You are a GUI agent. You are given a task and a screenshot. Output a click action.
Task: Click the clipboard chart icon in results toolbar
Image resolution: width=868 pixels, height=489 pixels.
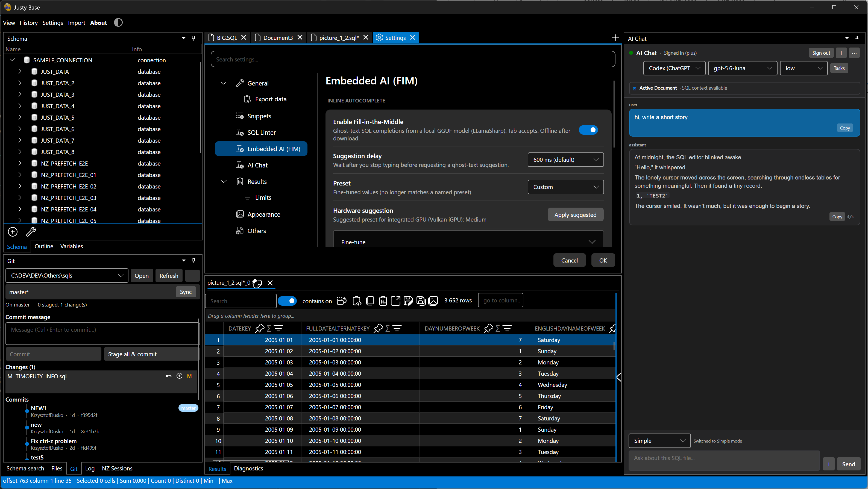(383, 301)
